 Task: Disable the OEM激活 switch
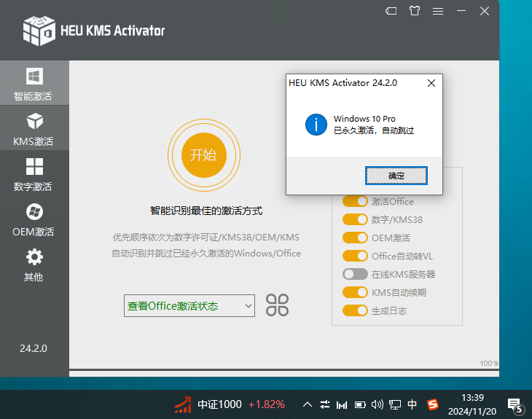(x=355, y=238)
